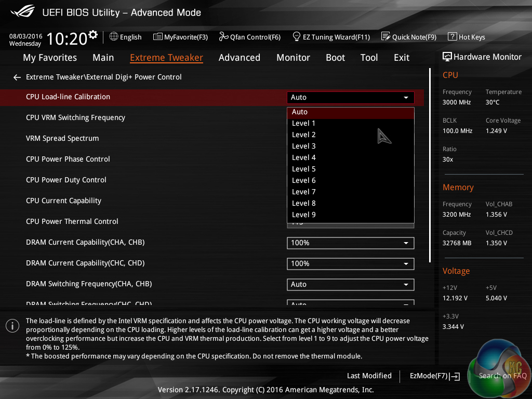Go to the Advanced tab
Screen dimensions: 532x399
240,58
